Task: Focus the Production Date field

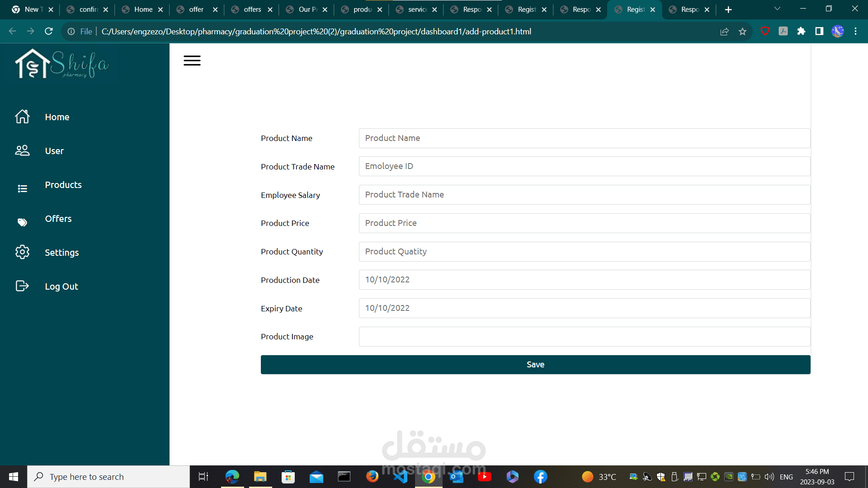Action: [584, 280]
